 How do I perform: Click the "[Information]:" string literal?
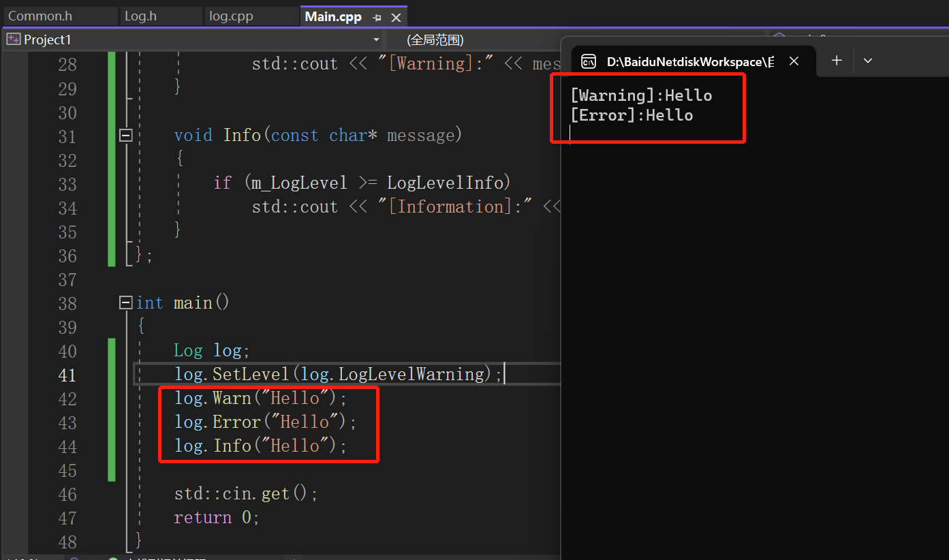[x=454, y=206]
